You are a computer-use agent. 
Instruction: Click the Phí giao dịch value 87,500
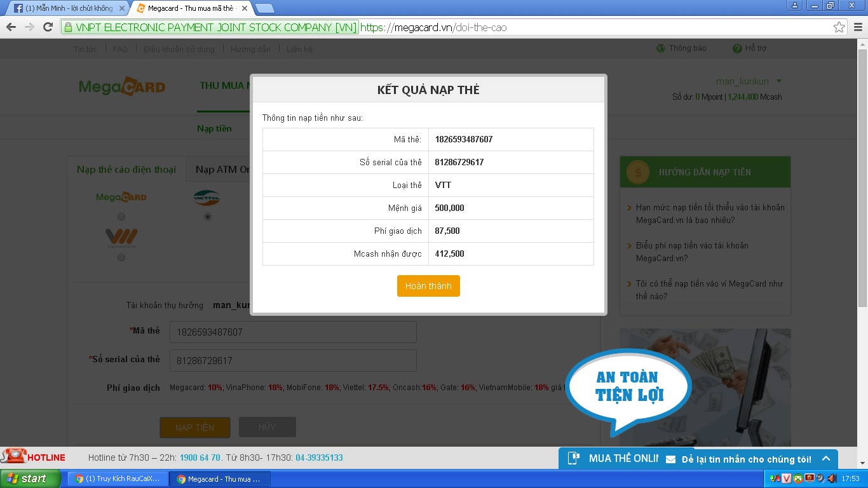pos(447,231)
